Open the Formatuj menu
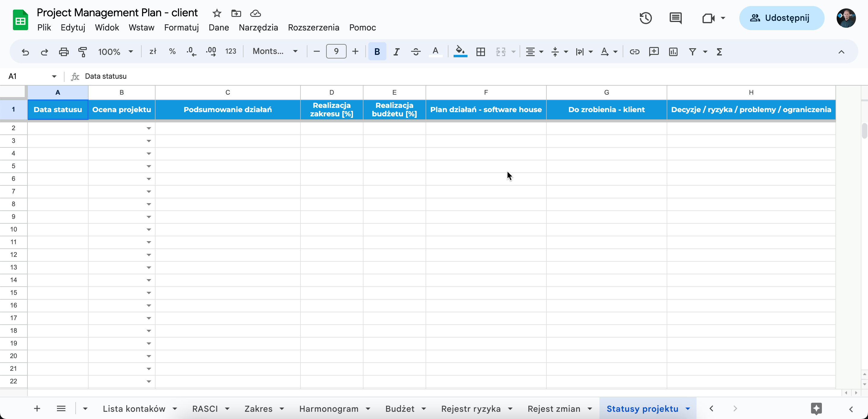The width and height of the screenshot is (868, 419). (x=181, y=27)
